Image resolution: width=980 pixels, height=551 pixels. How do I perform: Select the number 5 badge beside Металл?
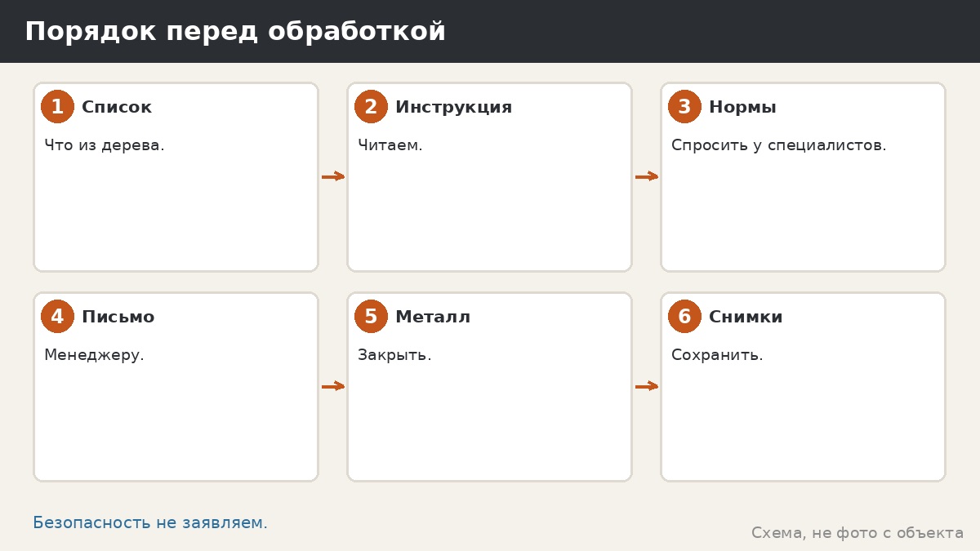tap(371, 317)
